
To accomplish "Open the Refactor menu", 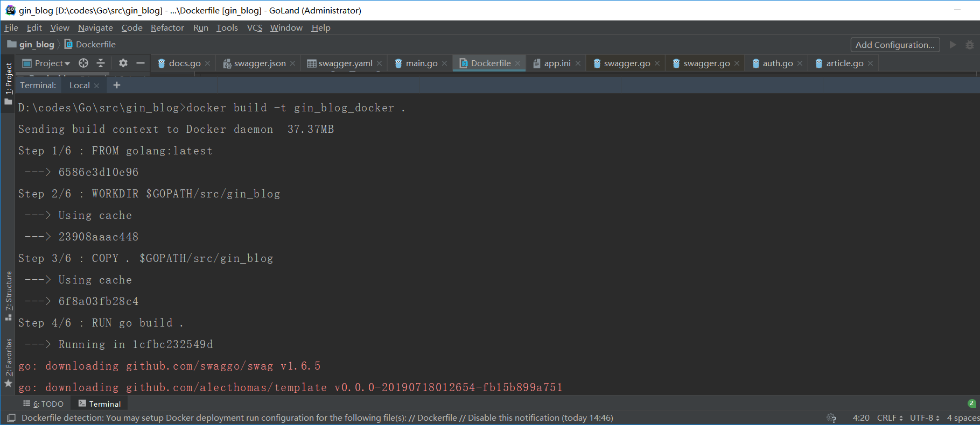I will pyautogui.click(x=167, y=28).
